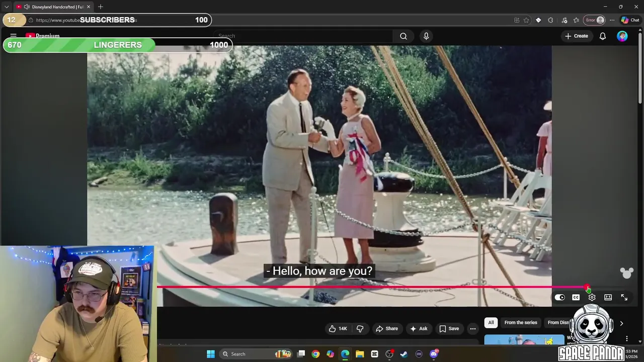Open the Edge settings and more menu
Viewport: 644px width, 362px height.
[x=612, y=20]
